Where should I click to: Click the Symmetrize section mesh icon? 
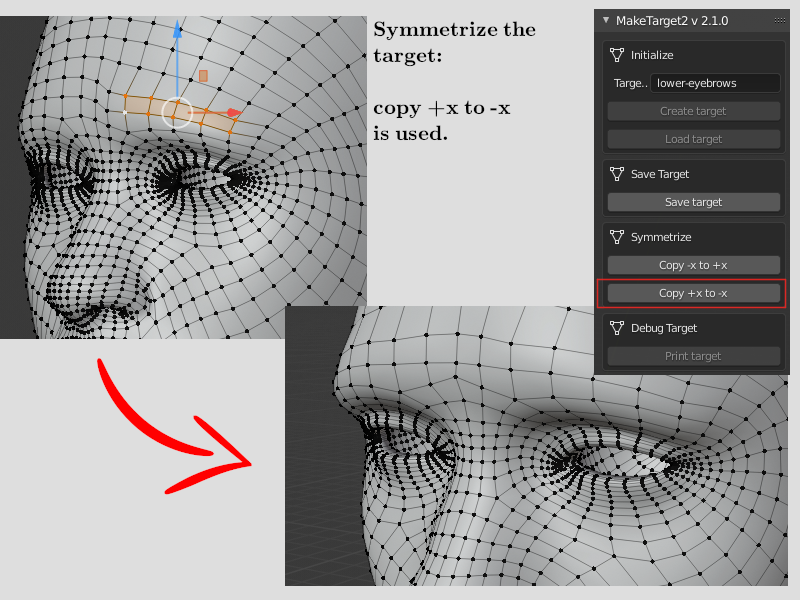coord(617,237)
